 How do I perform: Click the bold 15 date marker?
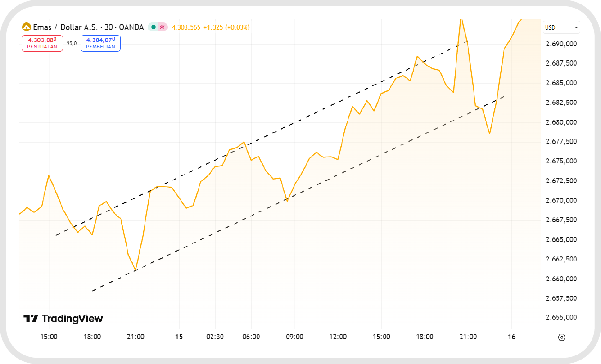tap(179, 337)
